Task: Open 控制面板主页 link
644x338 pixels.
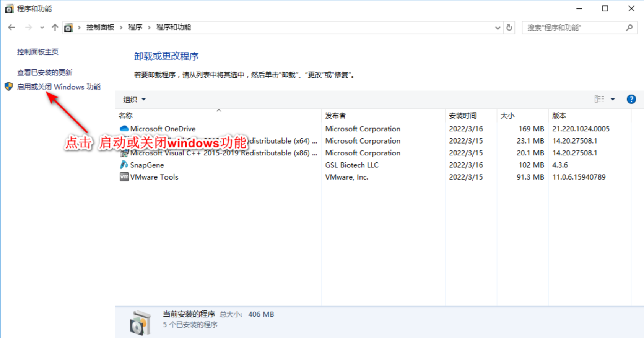Action: [38, 52]
